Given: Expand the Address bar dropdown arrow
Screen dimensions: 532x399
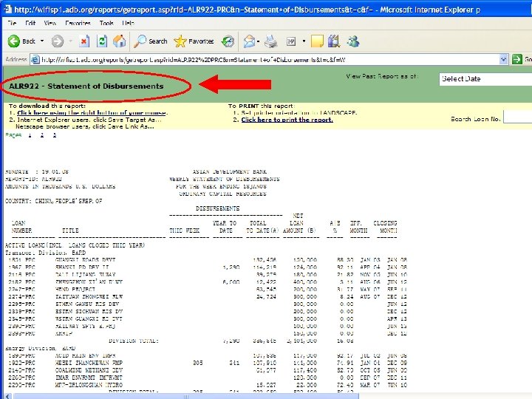Looking at the screenshot, I should (503, 60).
